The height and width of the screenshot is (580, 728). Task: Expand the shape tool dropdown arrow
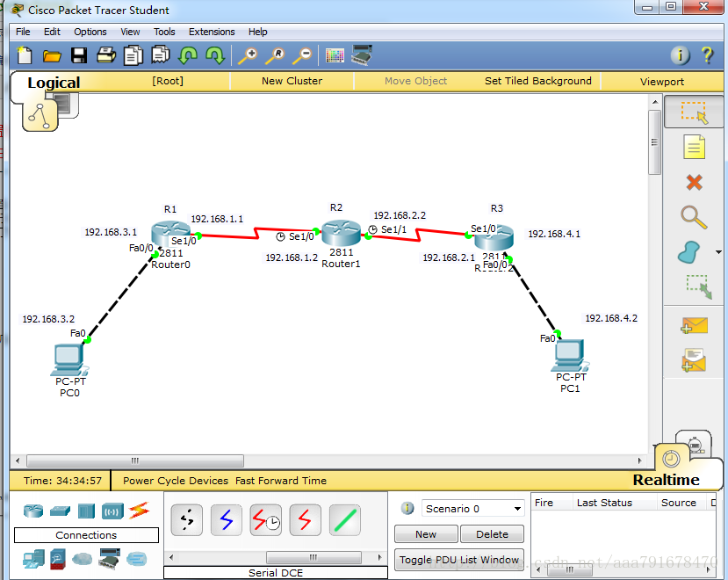[x=718, y=252]
